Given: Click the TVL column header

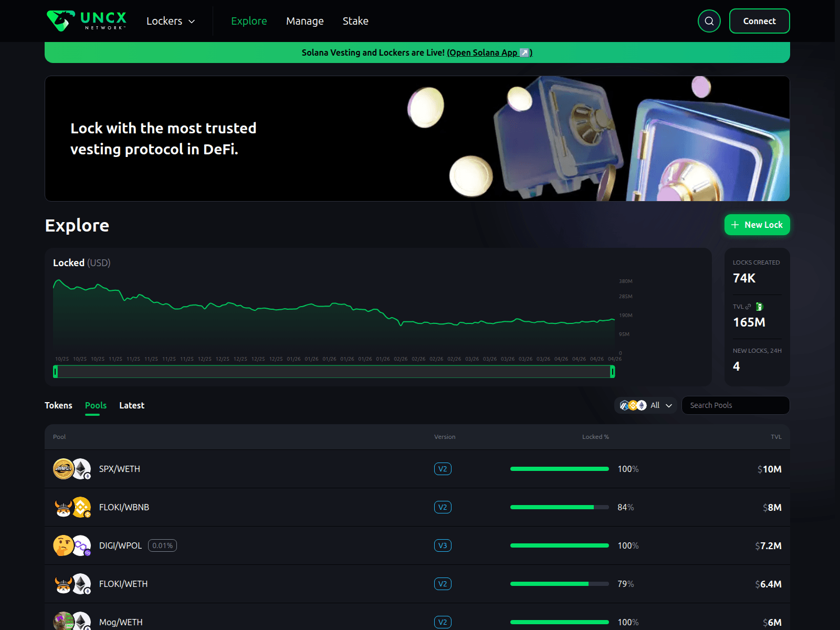Looking at the screenshot, I should click(x=776, y=437).
